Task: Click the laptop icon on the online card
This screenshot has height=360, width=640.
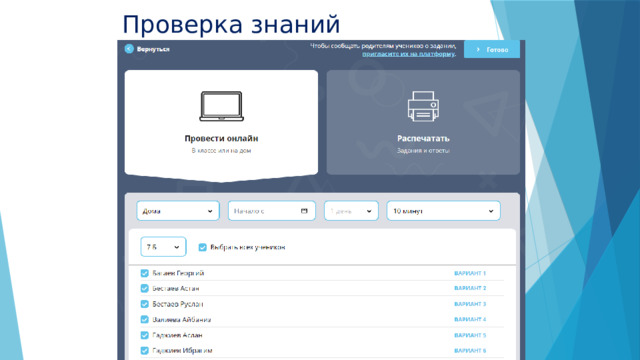Action: click(x=221, y=106)
